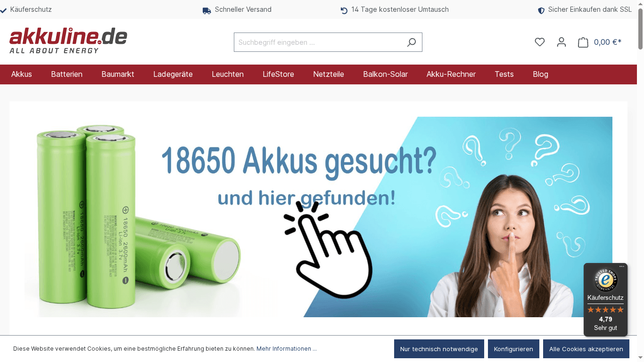Image resolution: width=644 pixels, height=362 pixels.
Task: Click the truck icon beside Schneller Versand
Action: click(206, 9)
